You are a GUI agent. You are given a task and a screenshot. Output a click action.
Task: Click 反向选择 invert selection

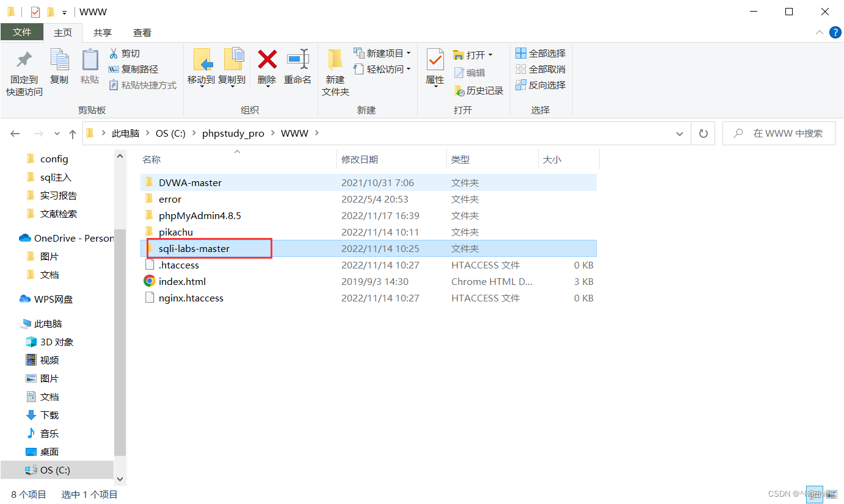540,85
